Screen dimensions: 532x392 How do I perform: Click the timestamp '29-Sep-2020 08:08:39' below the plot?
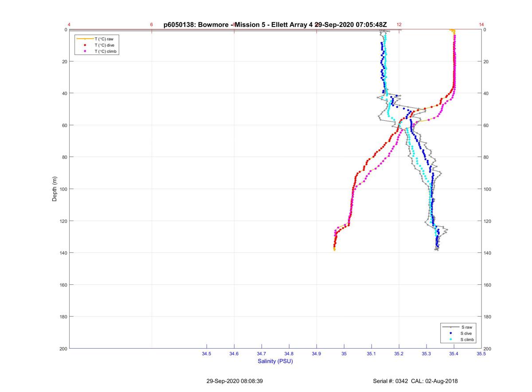235,381
